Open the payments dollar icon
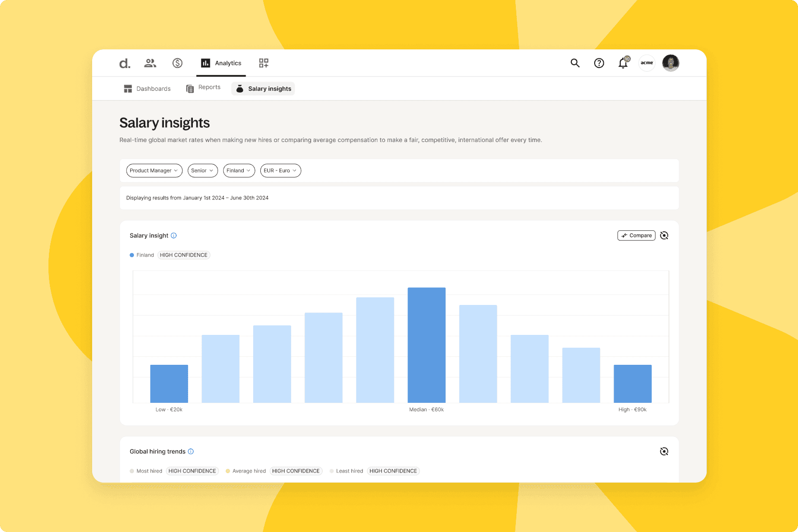Screen dimensions: 798x532 (177, 63)
